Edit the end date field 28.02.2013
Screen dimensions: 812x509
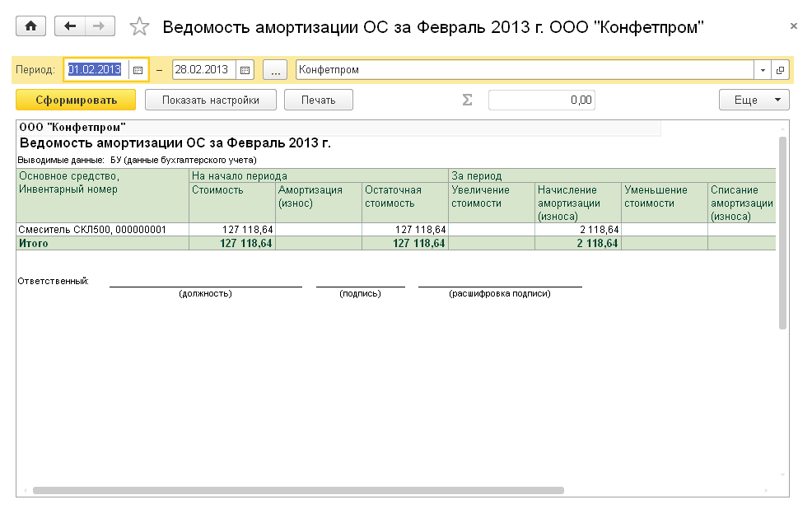pyautogui.click(x=204, y=70)
